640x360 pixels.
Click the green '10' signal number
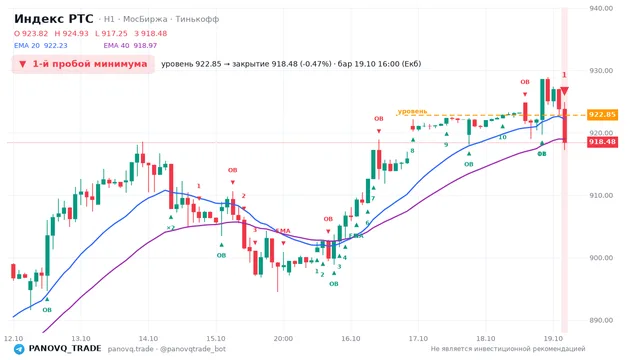pos(502,137)
